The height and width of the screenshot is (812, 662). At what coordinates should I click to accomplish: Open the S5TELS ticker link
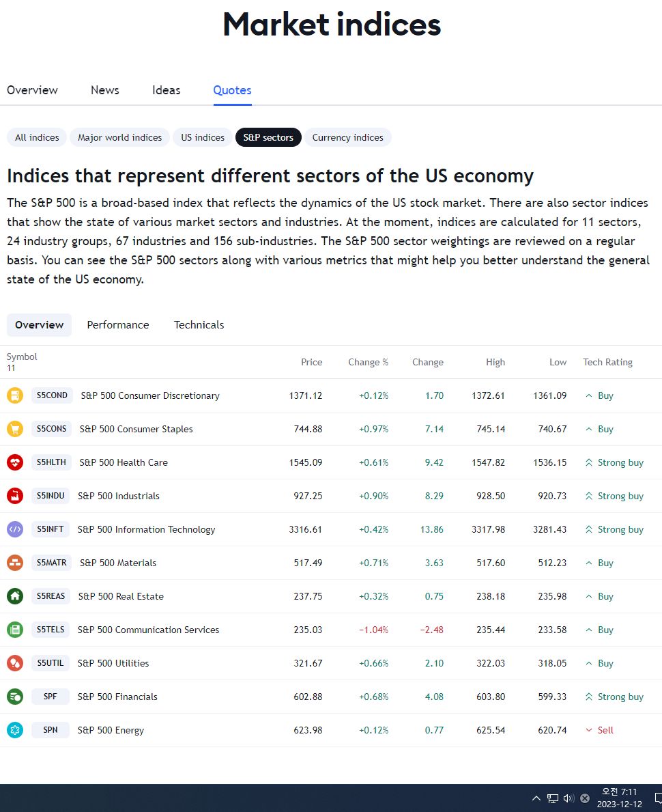point(51,629)
